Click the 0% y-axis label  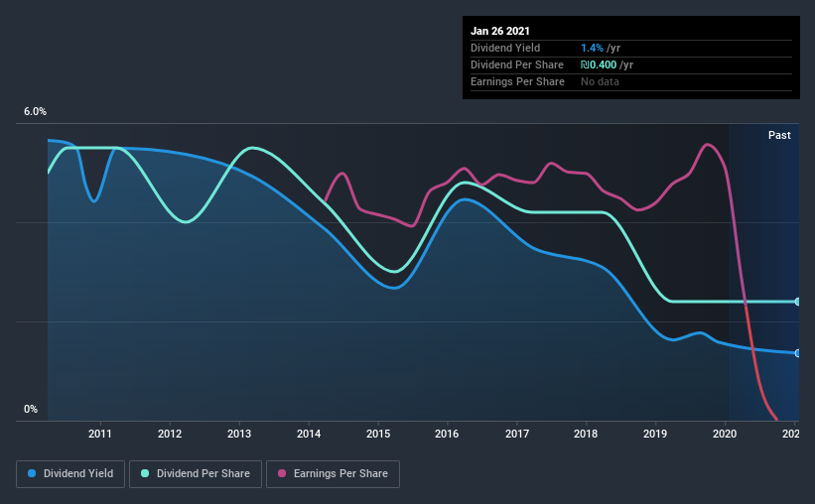pos(31,410)
